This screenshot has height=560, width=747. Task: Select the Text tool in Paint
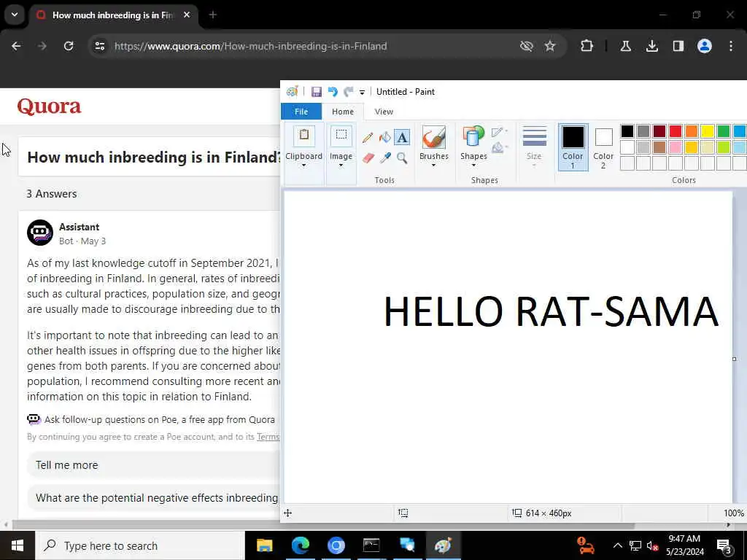point(402,138)
